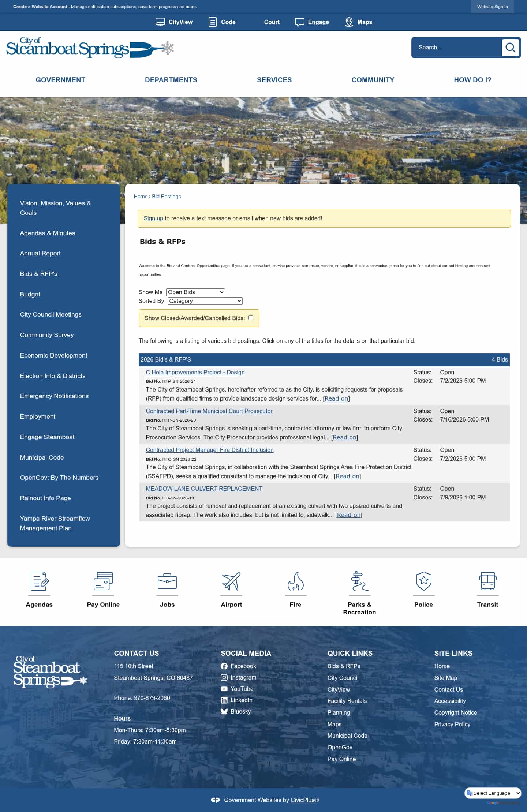Open the Services main menu
The height and width of the screenshot is (812, 527).
(274, 80)
